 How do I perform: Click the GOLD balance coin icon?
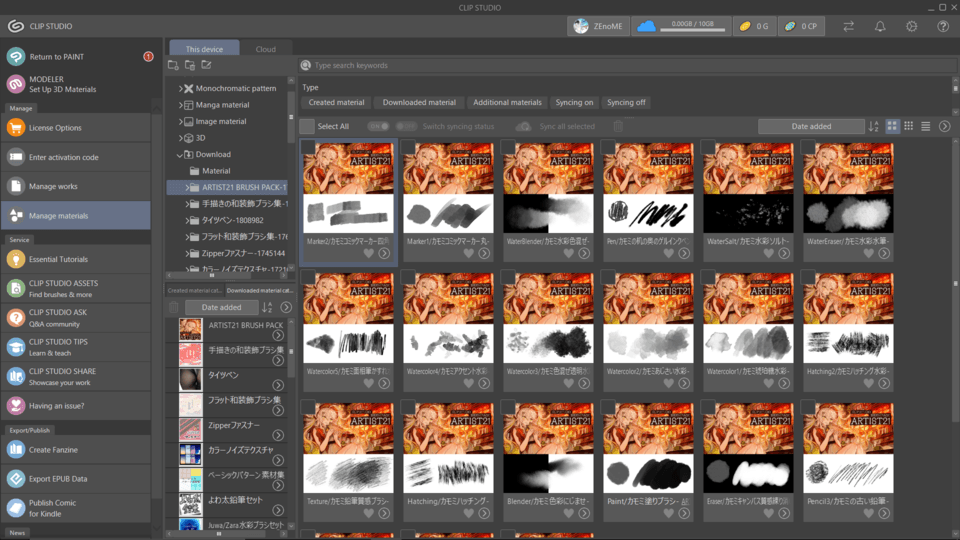745,26
